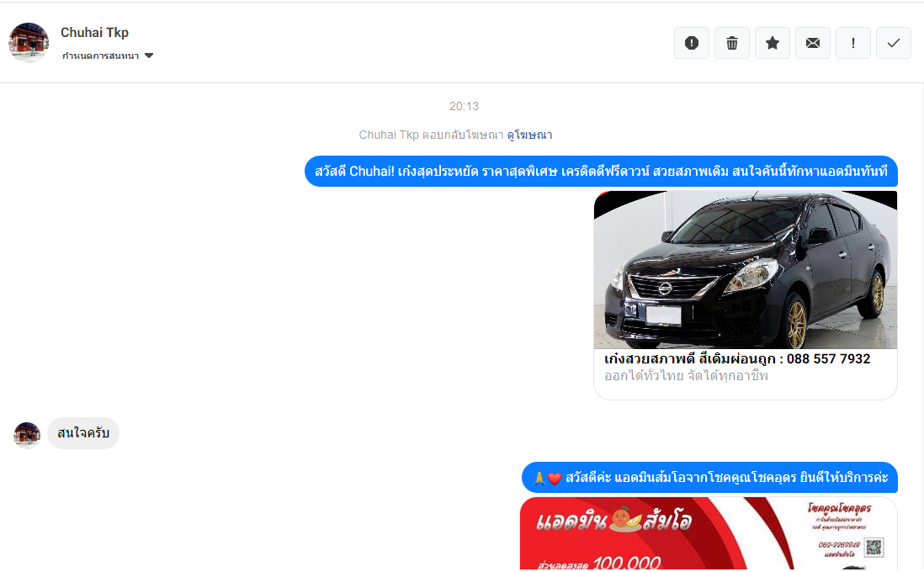
Task: Click ออกได้ทั่วไทย จัดได้ทุกอาชีพ ad subtitle
Action: 686,376
